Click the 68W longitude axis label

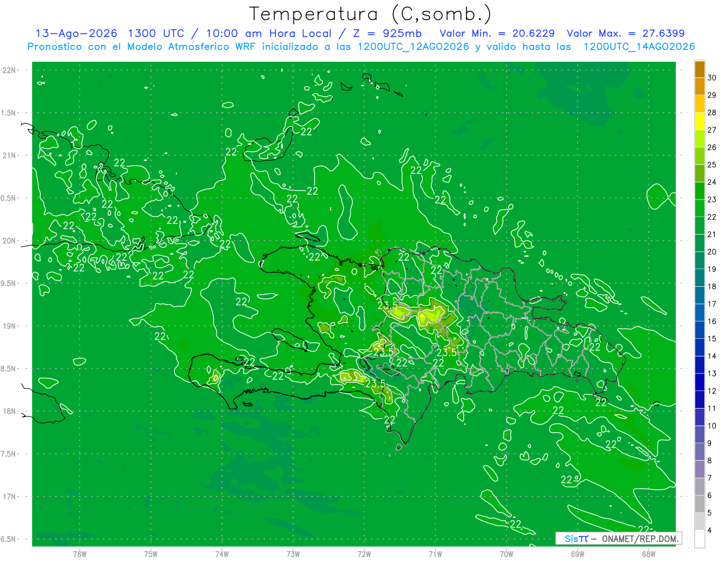[x=649, y=554]
